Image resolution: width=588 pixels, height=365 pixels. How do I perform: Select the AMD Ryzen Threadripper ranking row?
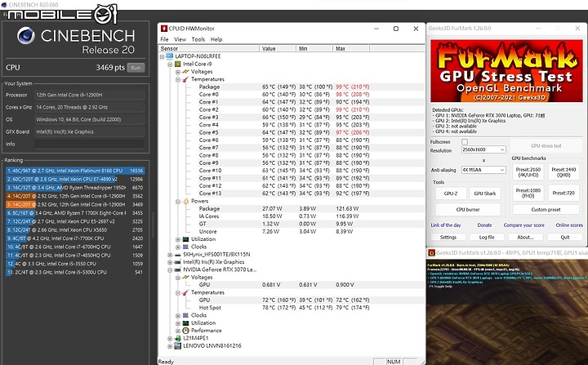click(75, 188)
